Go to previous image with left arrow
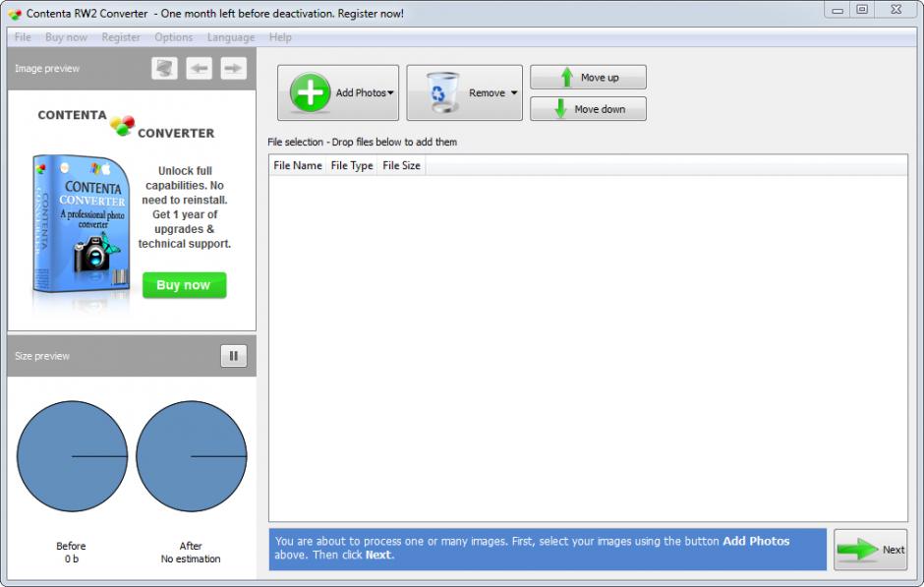The height and width of the screenshot is (587, 924). 200,69
